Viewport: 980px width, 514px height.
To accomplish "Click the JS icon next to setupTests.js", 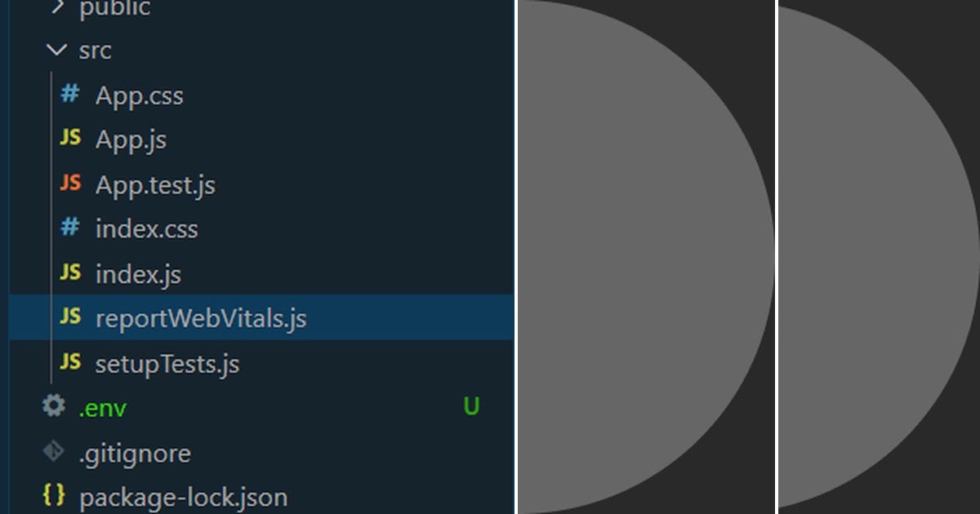I will pos(69,362).
